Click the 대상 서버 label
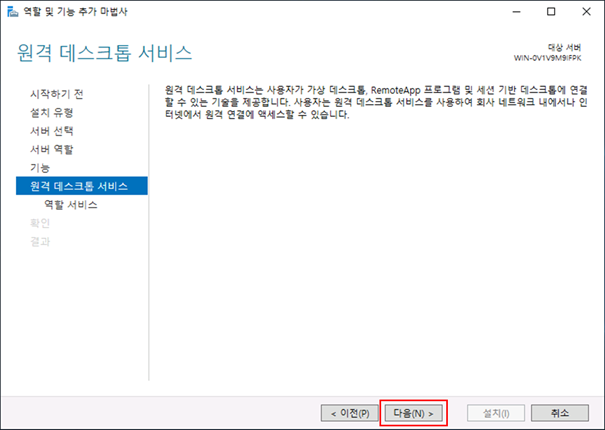 pyautogui.click(x=564, y=47)
